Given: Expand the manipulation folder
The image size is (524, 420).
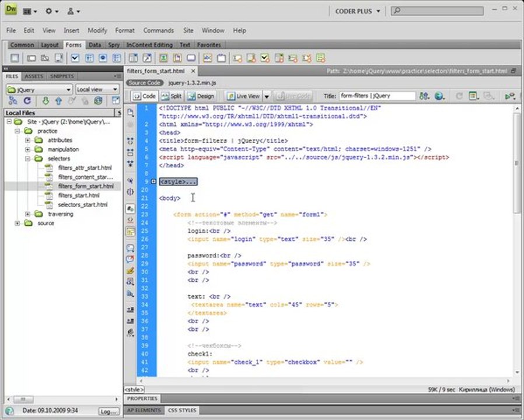Looking at the screenshot, I should point(28,149).
